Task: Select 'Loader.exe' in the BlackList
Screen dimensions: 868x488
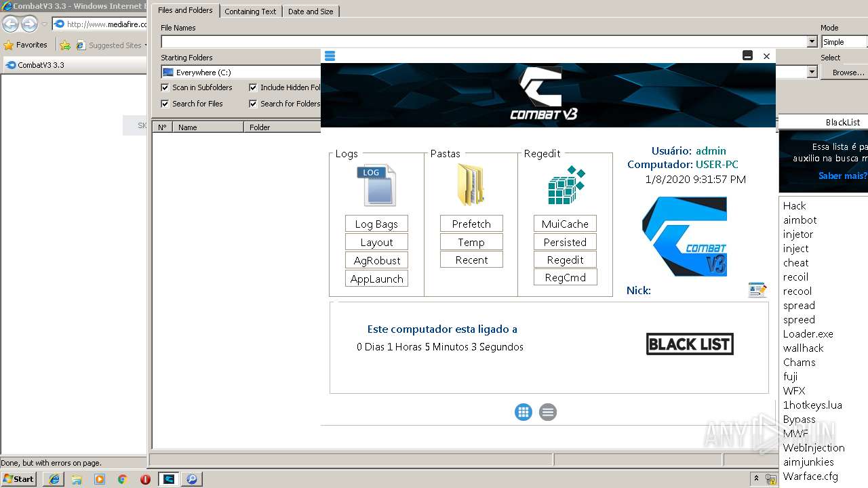Action: (808, 334)
